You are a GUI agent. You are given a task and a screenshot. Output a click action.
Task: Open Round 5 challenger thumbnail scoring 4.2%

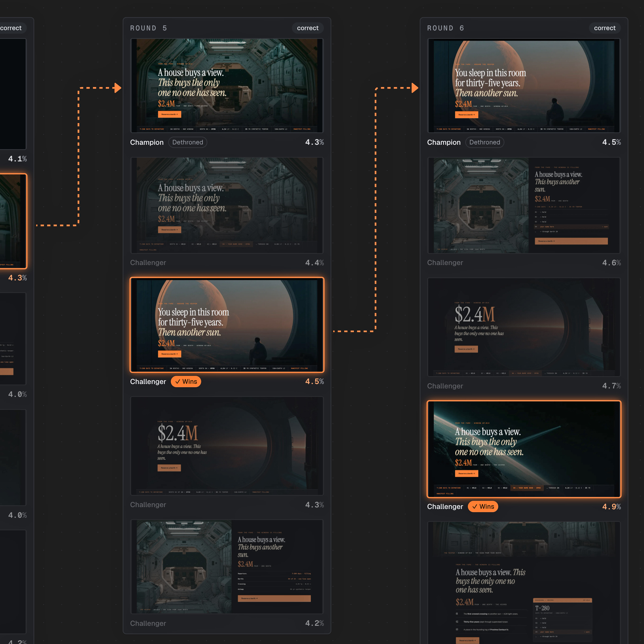(x=227, y=567)
